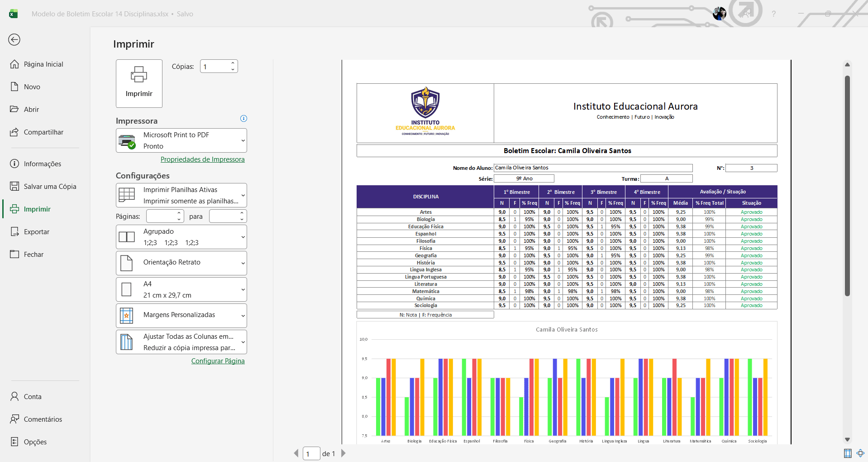This screenshot has height=462, width=868.
Task: Decrement the 'para' end page value
Action: (242, 219)
